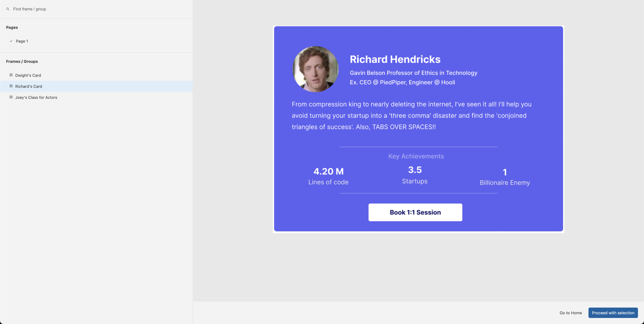644x324 pixels.
Task: Click Proceed with selection button
Action: tap(613, 313)
